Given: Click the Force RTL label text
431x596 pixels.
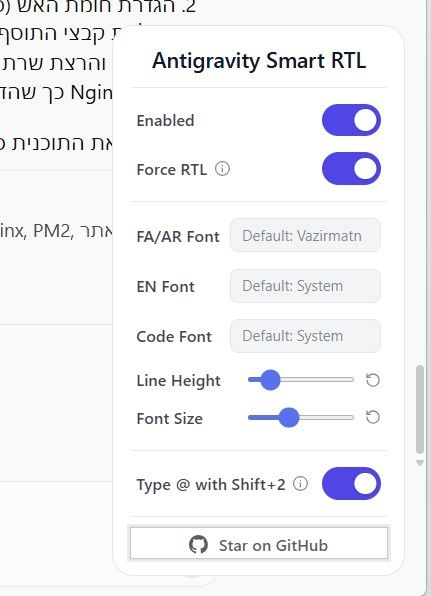Looking at the screenshot, I should pyautogui.click(x=172, y=170).
